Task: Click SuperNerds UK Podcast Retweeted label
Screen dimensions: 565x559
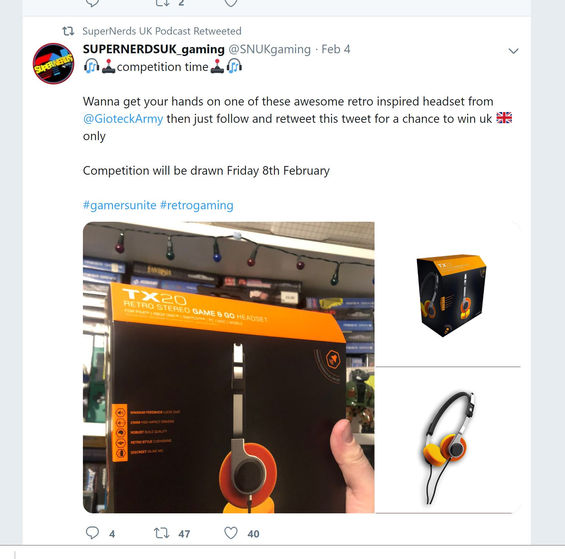Action: [x=162, y=31]
